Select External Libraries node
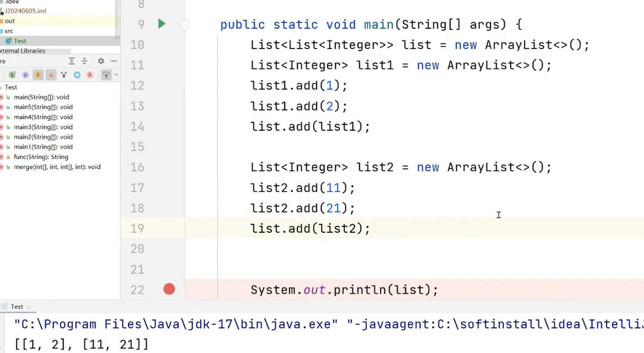The height and width of the screenshot is (353, 644). pos(23,51)
